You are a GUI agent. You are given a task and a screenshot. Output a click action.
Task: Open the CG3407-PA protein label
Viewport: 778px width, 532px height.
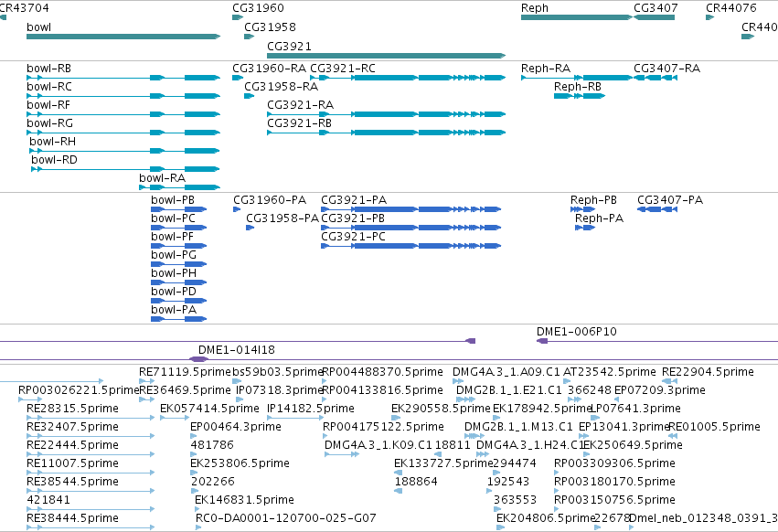670,200
